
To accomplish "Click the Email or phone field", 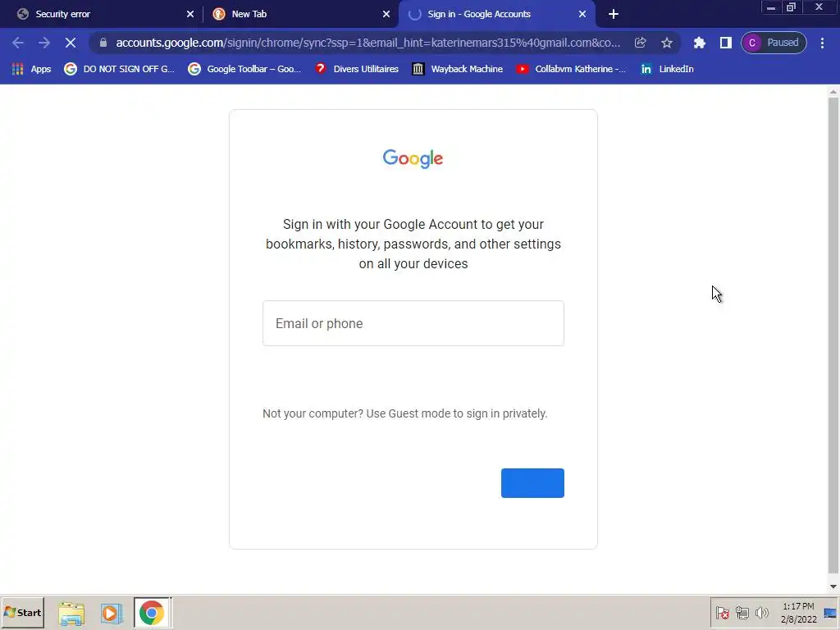I will (x=413, y=323).
